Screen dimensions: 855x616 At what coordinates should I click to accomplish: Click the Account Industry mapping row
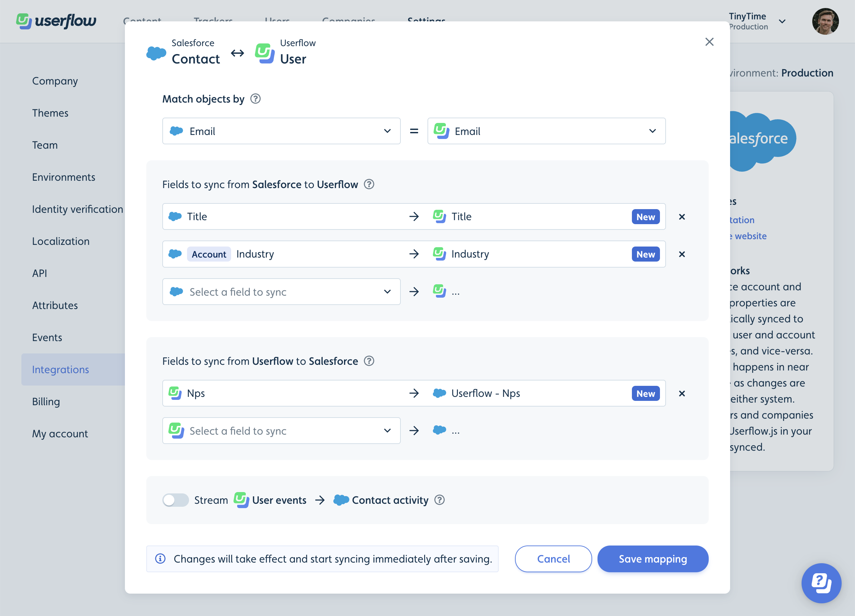coord(414,254)
